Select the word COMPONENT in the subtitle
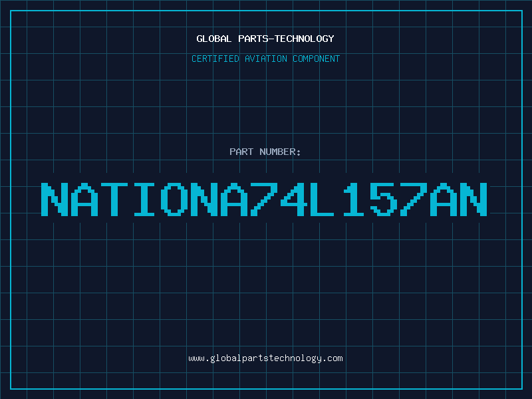Image resolution: width=532 pixels, height=399 pixels. tap(317, 59)
